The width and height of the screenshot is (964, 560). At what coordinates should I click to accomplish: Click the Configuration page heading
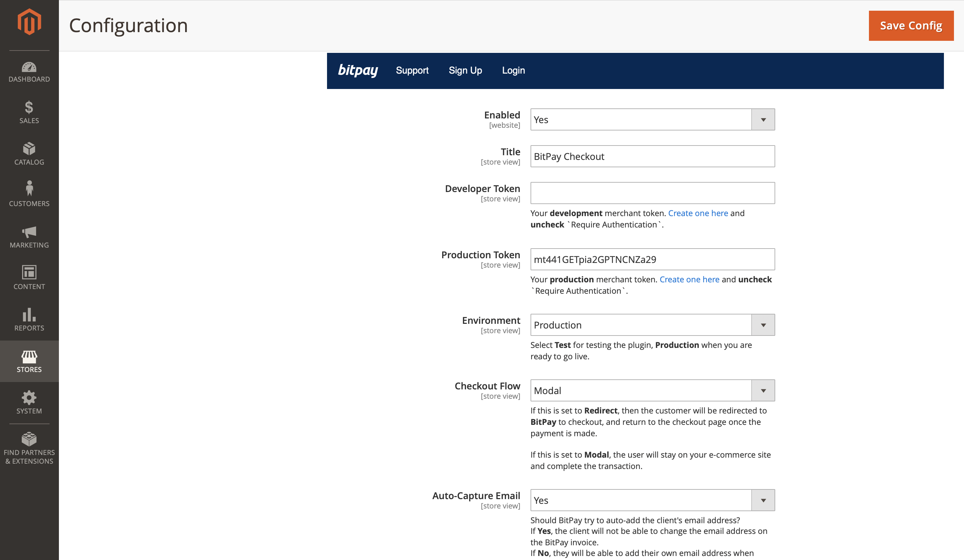coord(129,26)
